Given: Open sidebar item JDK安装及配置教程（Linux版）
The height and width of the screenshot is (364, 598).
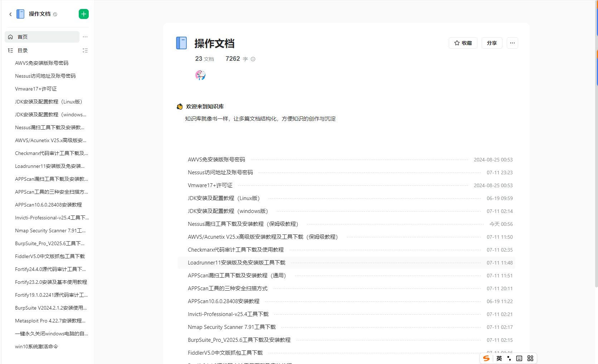Looking at the screenshot, I should point(50,102).
